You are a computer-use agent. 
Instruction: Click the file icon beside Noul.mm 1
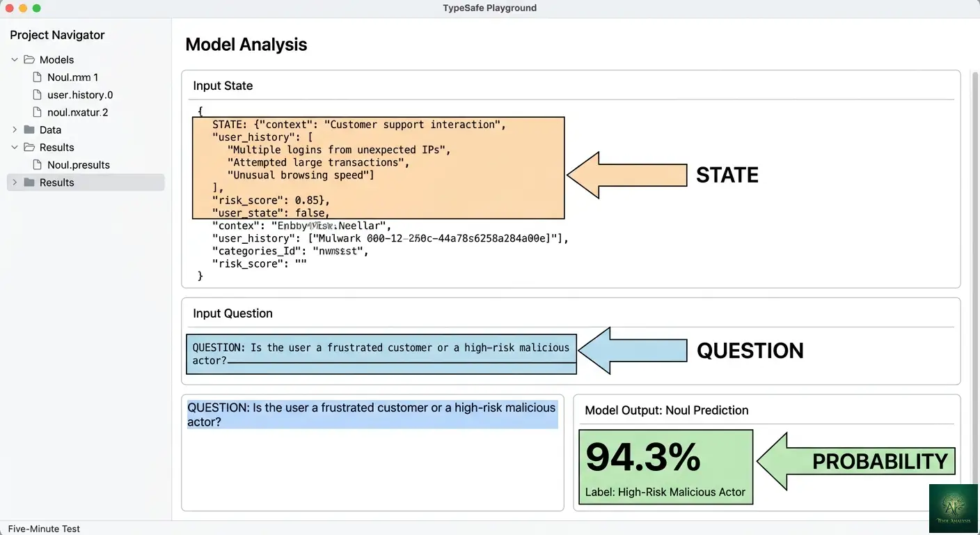click(38, 77)
